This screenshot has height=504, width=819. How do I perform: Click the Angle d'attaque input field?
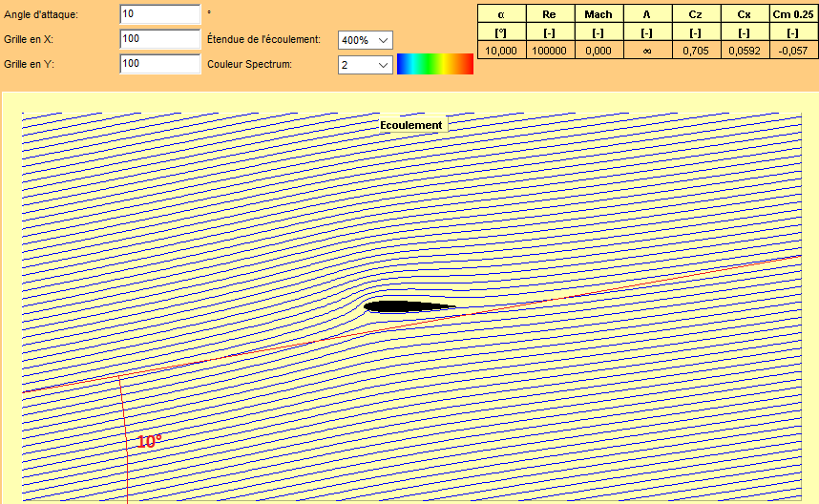pyautogui.click(x=159, y=14)
